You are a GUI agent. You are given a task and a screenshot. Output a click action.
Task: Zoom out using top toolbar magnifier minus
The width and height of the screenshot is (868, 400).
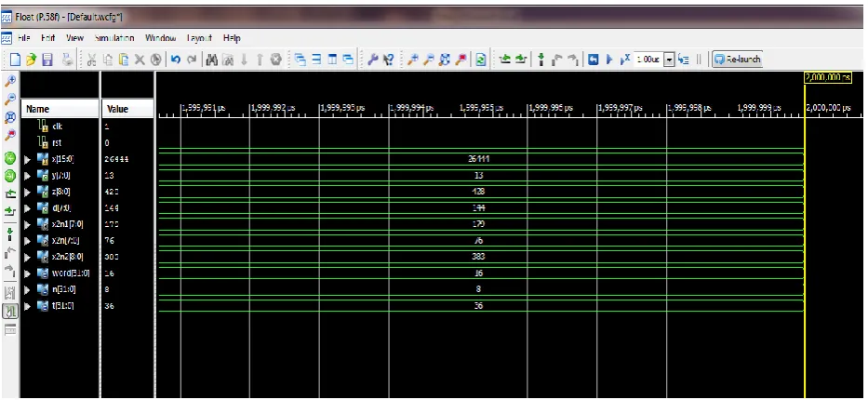click(429, 60)
